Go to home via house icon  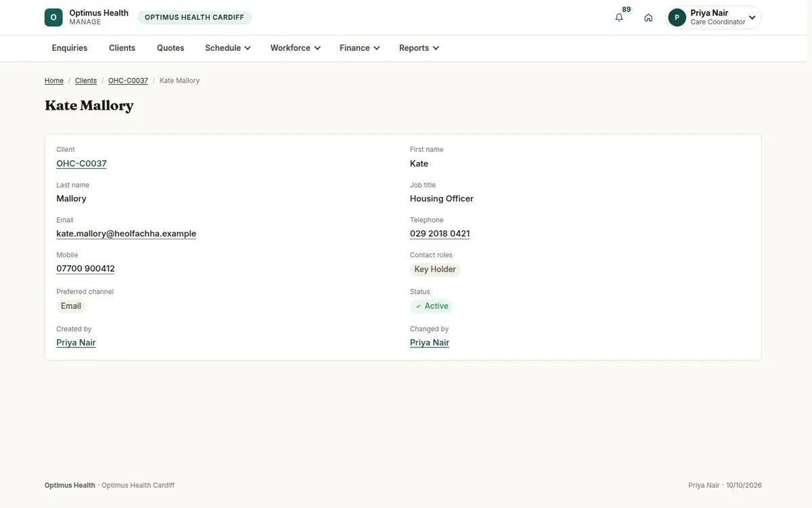click(648, 18)
